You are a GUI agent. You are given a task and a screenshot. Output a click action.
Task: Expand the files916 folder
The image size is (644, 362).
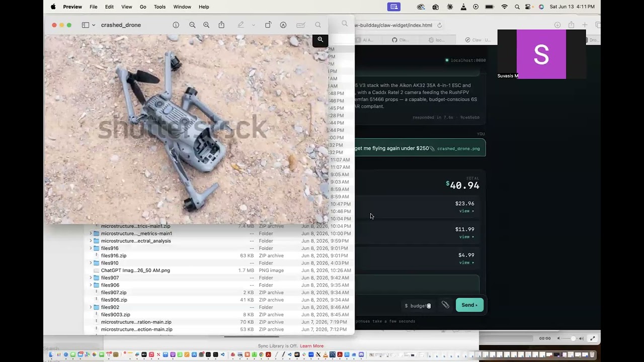coord(91,248)
